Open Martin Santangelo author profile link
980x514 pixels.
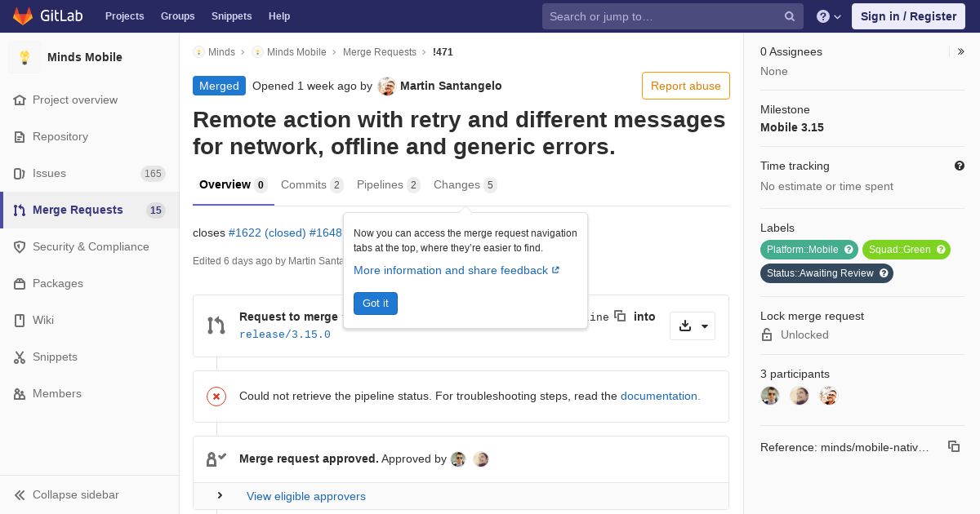point(451,86)
